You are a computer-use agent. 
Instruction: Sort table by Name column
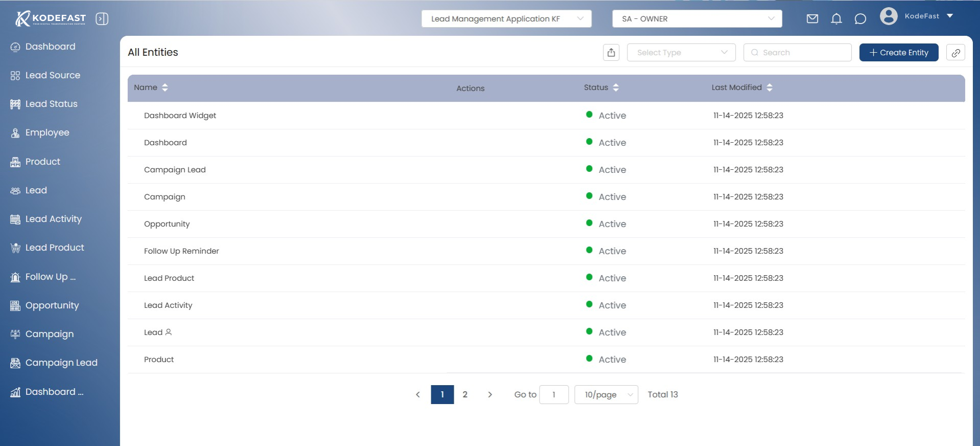pyautogui.click(x=165, y=87)
